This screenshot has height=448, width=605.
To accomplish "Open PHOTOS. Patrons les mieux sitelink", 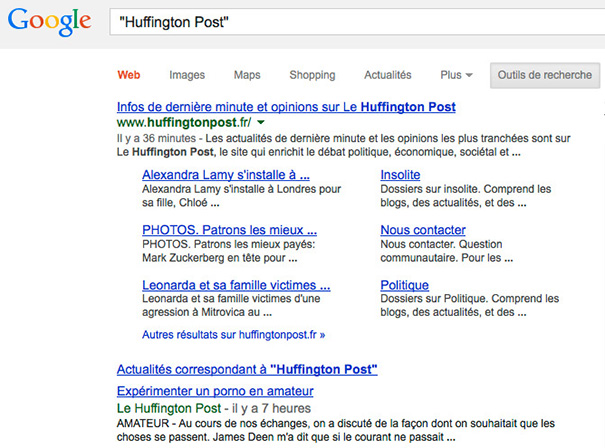I will point(229,230).
